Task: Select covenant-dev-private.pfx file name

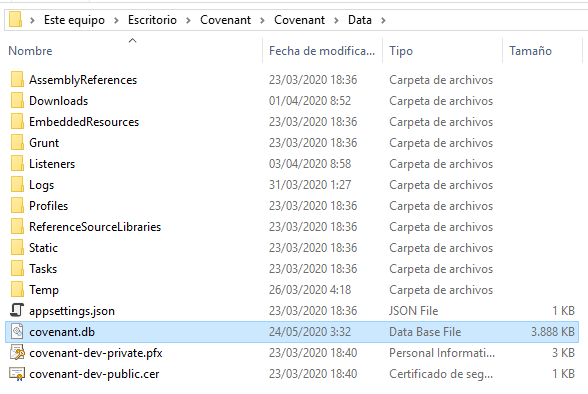Action: point(96,353)
